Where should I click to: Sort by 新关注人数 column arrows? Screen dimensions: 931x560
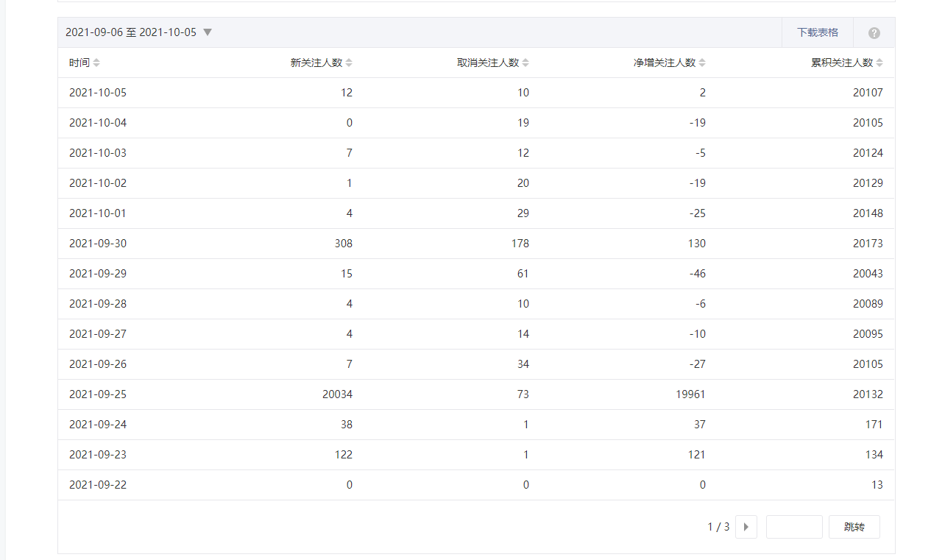[x=349, y=63]
